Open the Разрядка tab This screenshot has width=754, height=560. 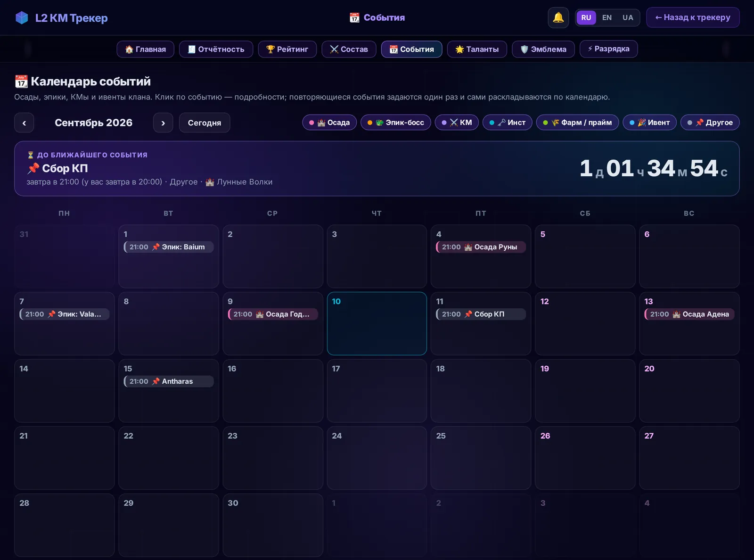tap(608, 49)
